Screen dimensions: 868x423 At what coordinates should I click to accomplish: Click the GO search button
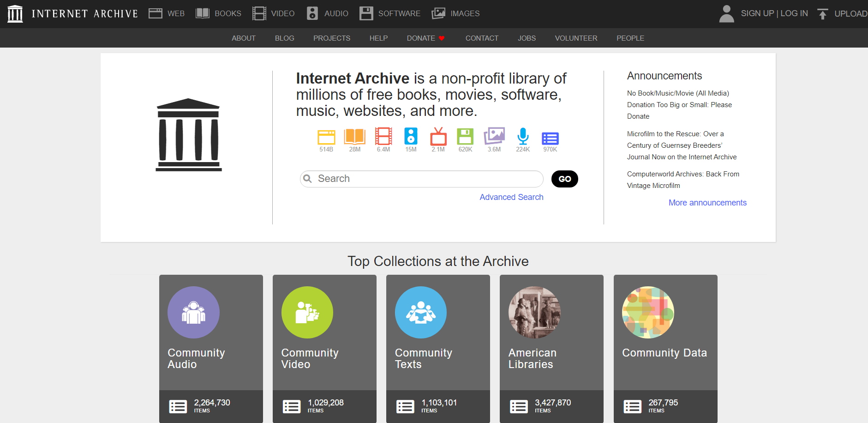[x=565, y=179]
